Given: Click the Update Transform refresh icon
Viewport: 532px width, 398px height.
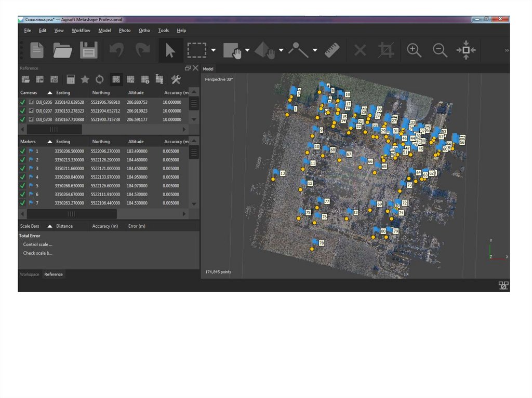Looking at the screenshot, I should pyautogui.click(x=99, y=79).
